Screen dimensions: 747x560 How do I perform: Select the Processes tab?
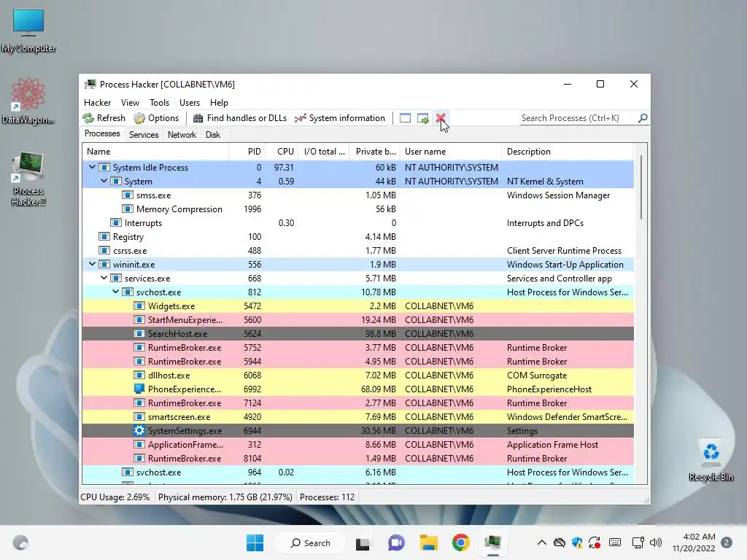102,133
